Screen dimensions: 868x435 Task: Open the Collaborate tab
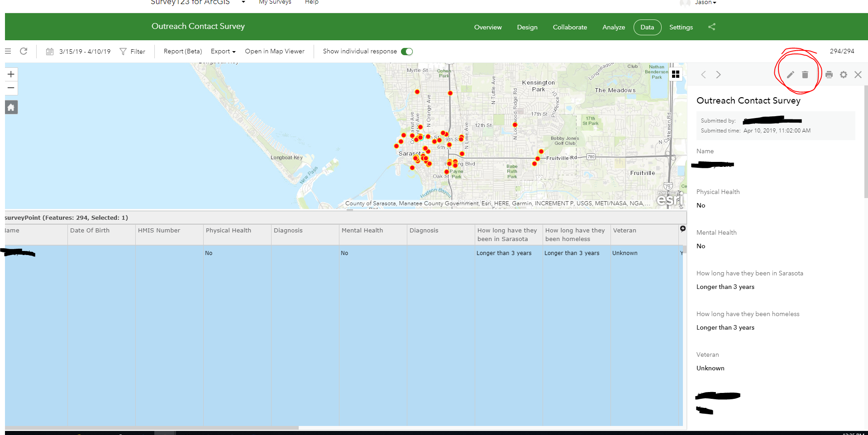pyautogui.click(x=570, y=27)
